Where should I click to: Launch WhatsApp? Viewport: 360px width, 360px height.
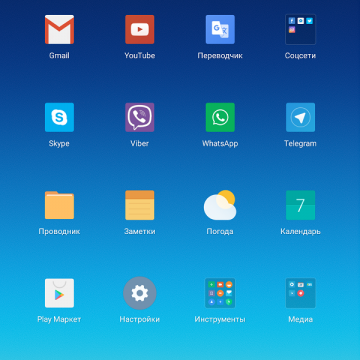point(220,117)
